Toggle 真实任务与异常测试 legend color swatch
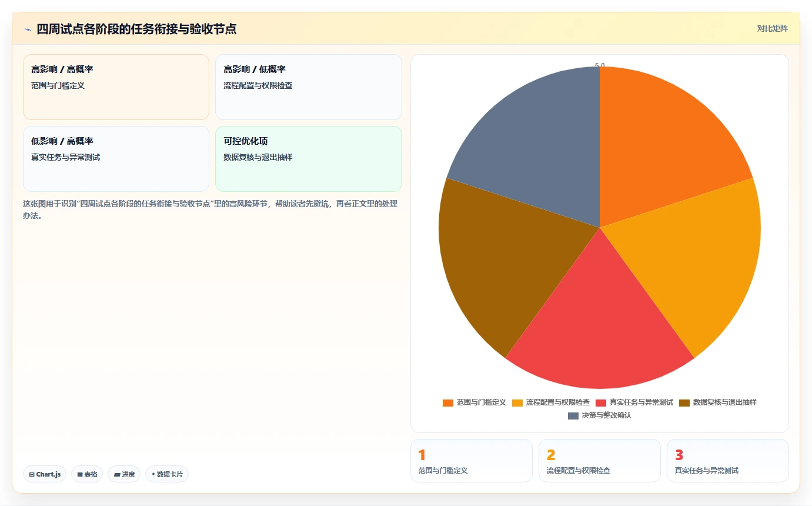 pyautogui.click(x=601, y=402)
